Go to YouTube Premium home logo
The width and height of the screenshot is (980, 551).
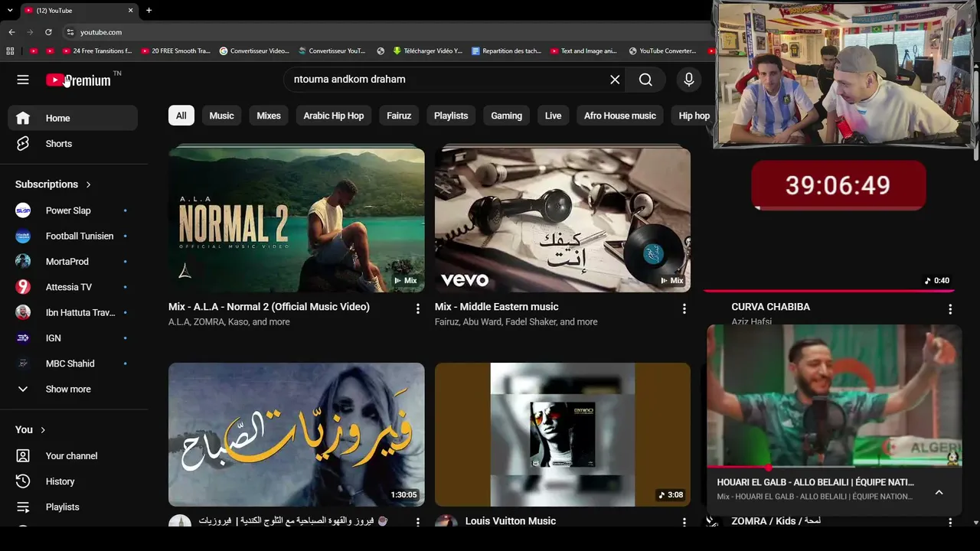79,80
